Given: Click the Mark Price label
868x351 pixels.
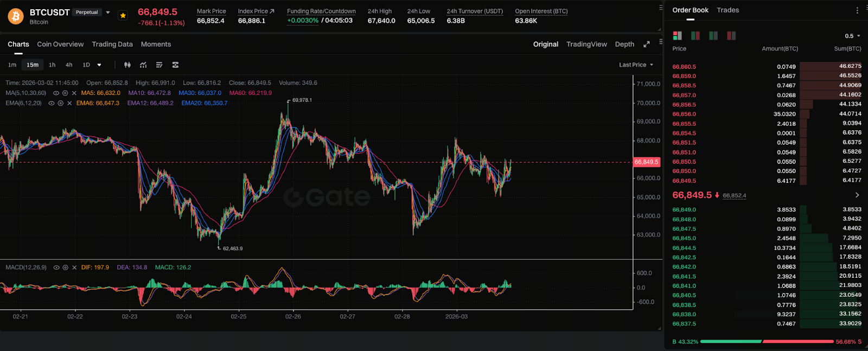Looking at the screenshot, I should point(211,11).
